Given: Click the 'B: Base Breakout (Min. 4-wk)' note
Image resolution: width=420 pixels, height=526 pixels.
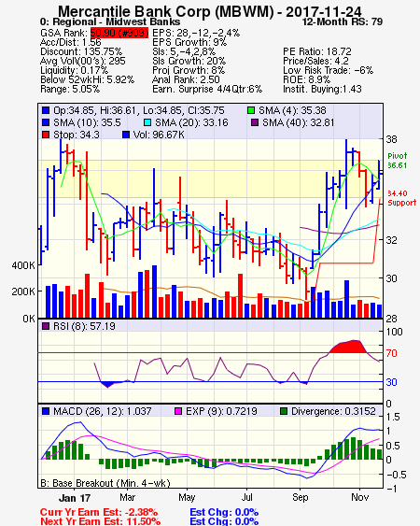Looking at the screenshot, I should (105, 483).
